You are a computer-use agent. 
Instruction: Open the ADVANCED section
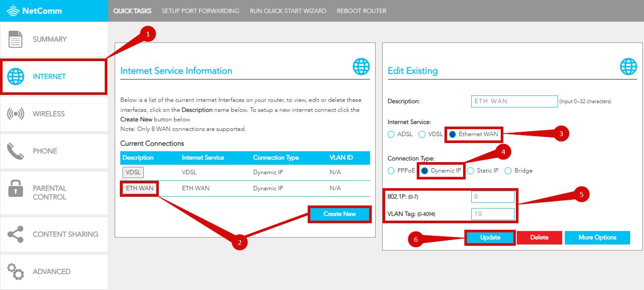pos(54,272)
